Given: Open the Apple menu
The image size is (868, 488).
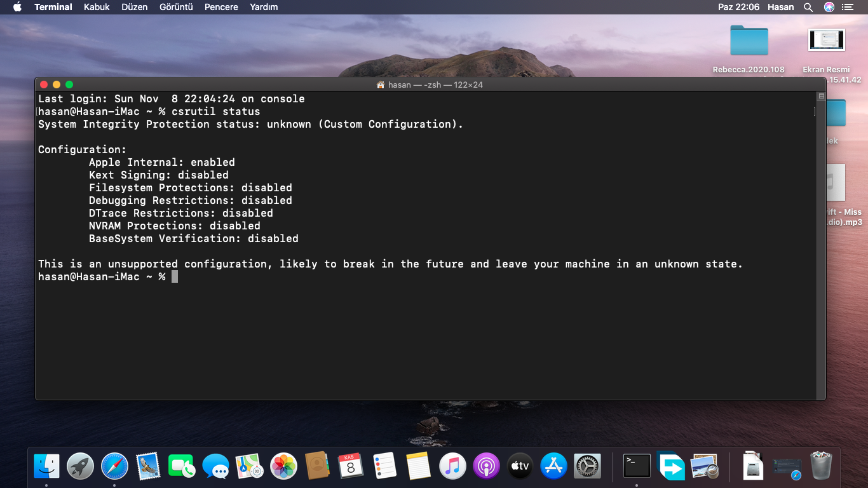Looking at the screenshot, I should [17, 7].
